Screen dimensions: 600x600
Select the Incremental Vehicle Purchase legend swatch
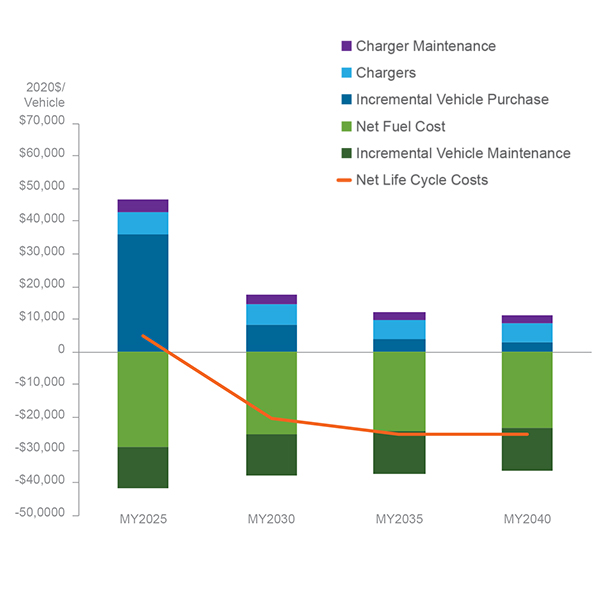pos(347,100)
